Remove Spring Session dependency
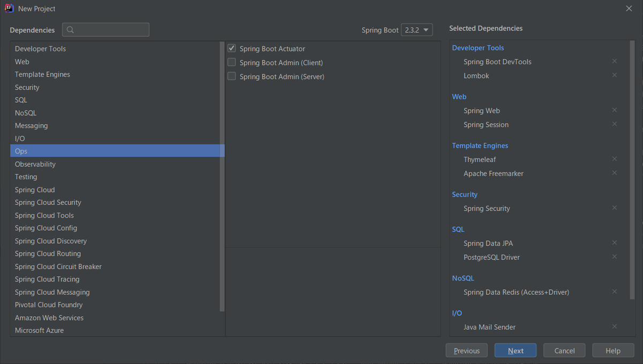 (x=615, y=124)
